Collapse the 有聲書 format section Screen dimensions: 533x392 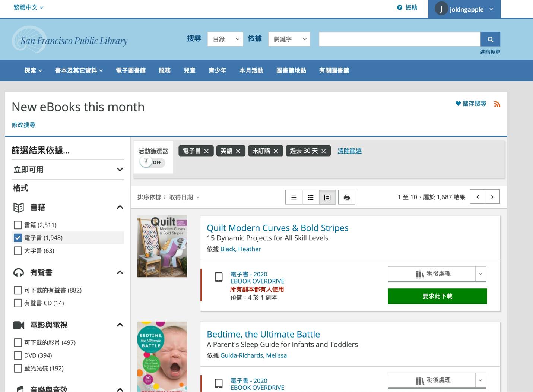pos(120,272)
